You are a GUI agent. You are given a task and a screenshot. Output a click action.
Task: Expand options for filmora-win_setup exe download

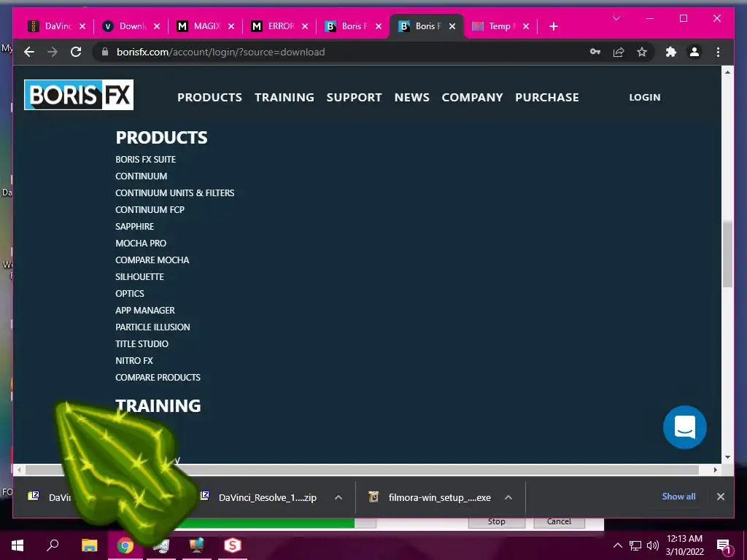pyautogui.click(x=508, y=497)
